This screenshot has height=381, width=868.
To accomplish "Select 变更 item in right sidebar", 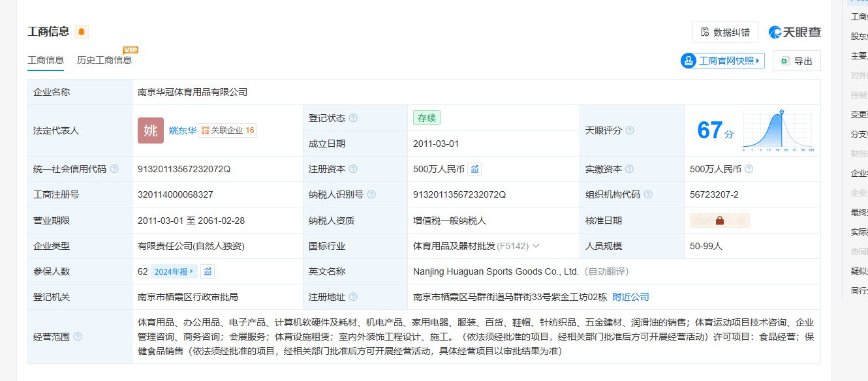I will coord(859,115).
